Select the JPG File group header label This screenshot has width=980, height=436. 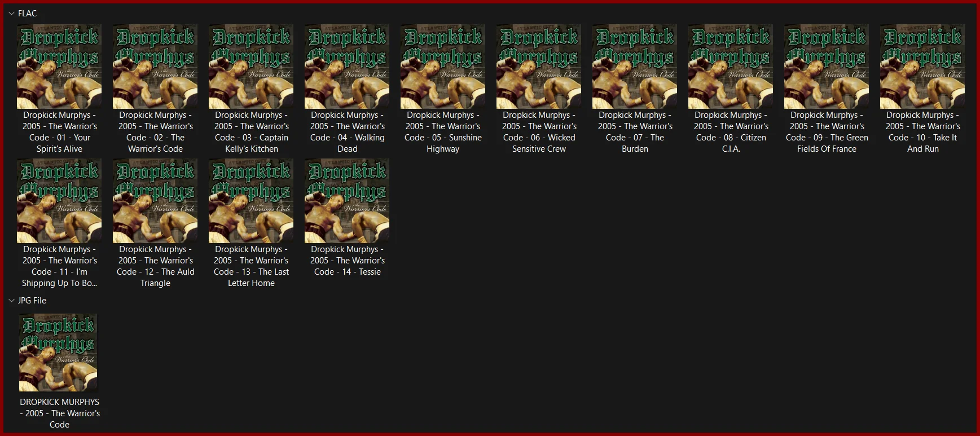click(32, 301)
